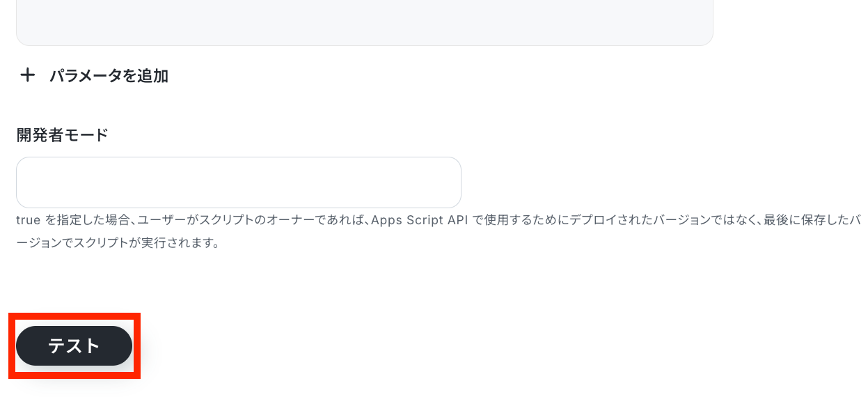Viewport: 868px width, 397px height.
Task: Select the description line starting with バージョンでスクリプト
Action: [x=117, y=244]
